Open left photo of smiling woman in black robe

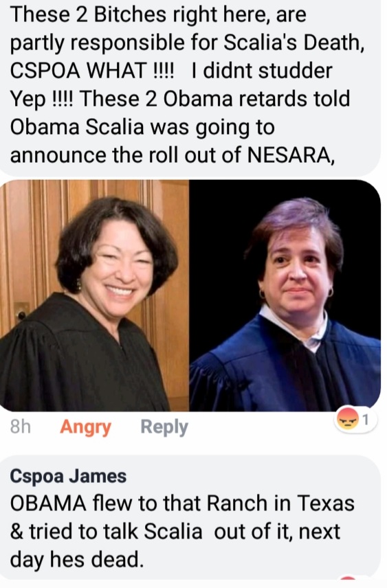click(x=95, y=295)
